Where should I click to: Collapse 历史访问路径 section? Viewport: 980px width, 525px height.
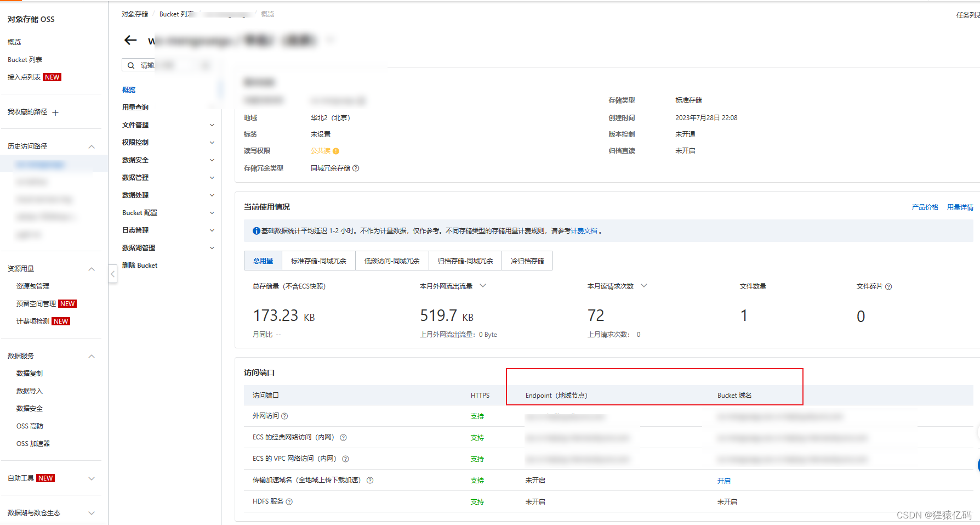[92, 146]
